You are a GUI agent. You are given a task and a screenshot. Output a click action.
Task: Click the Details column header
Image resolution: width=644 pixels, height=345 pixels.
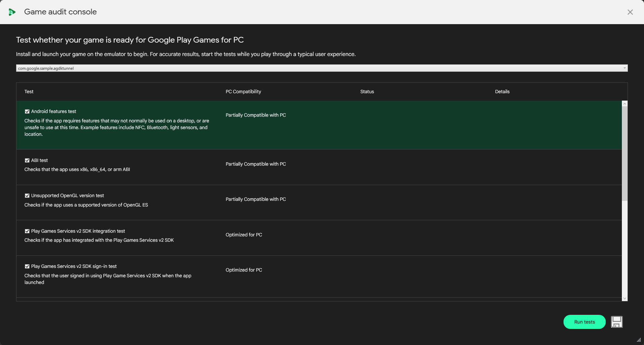[x=502, y=92]
